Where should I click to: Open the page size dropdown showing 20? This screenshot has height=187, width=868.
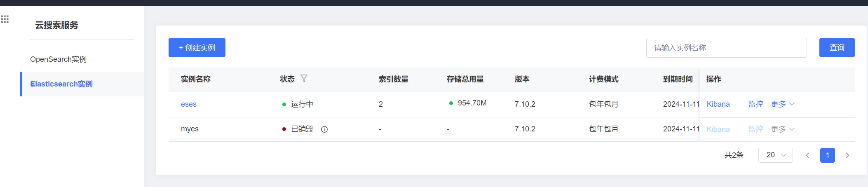[x=775, y=155]
